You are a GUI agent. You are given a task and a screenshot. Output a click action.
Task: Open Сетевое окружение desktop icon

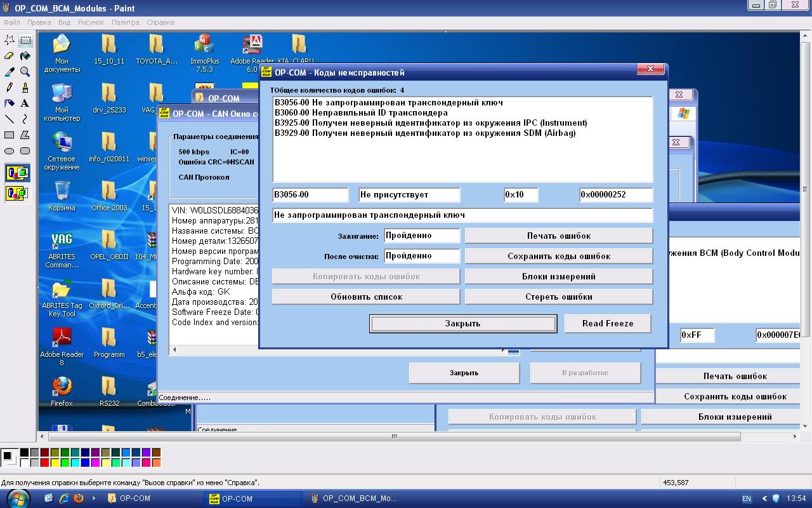pyautogui.click(x=62, y=151)
